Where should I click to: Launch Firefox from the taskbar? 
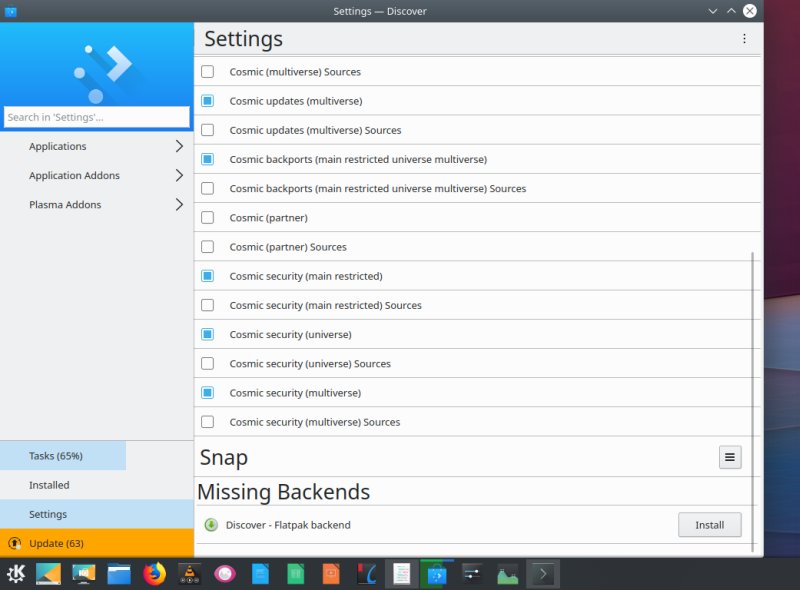coord(153,574)
